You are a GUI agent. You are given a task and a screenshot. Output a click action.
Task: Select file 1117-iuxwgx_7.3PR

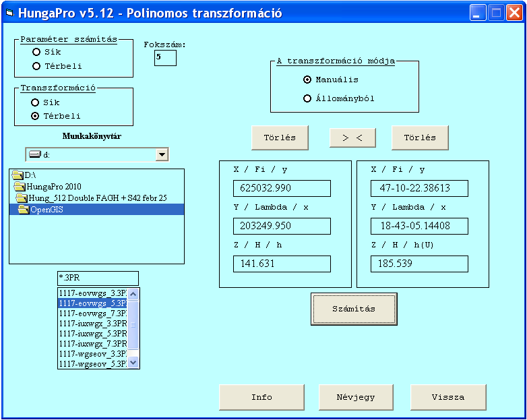[x=93, y=344]
